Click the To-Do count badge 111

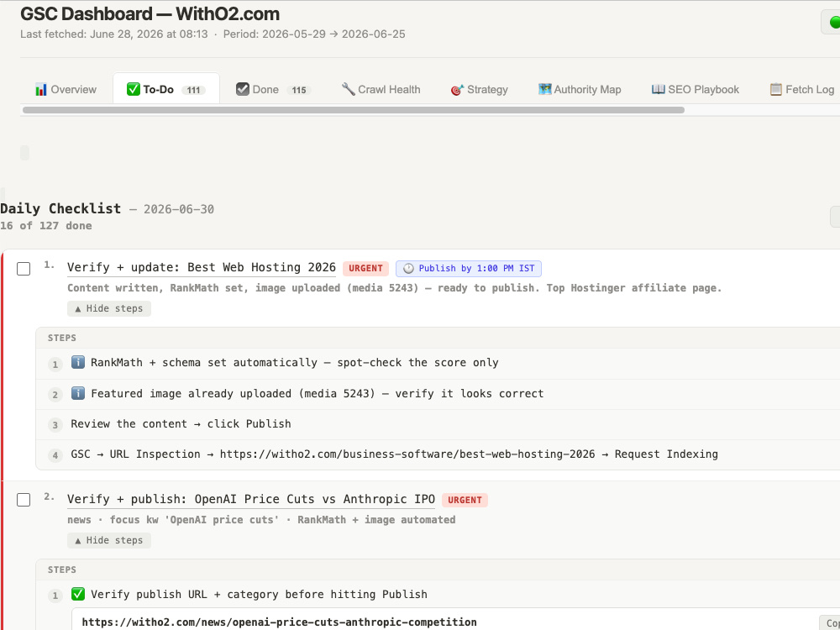pos(193,90)
